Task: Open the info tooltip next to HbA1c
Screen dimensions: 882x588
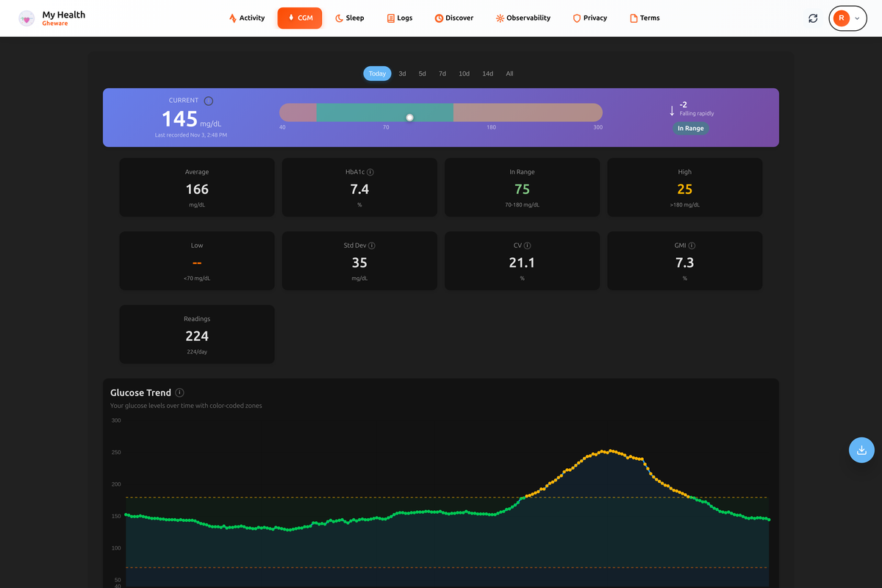Action: (372, 171)
